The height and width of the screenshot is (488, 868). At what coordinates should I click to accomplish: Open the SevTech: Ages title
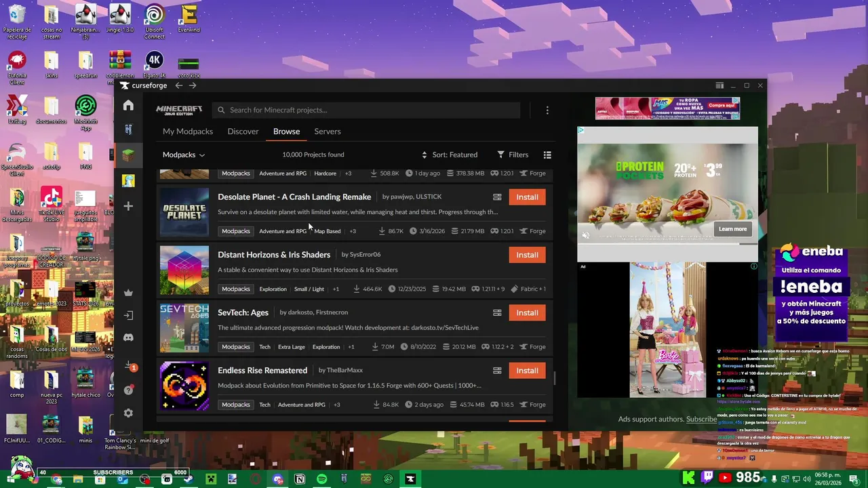pyautogui.click(x=243, y=312)
